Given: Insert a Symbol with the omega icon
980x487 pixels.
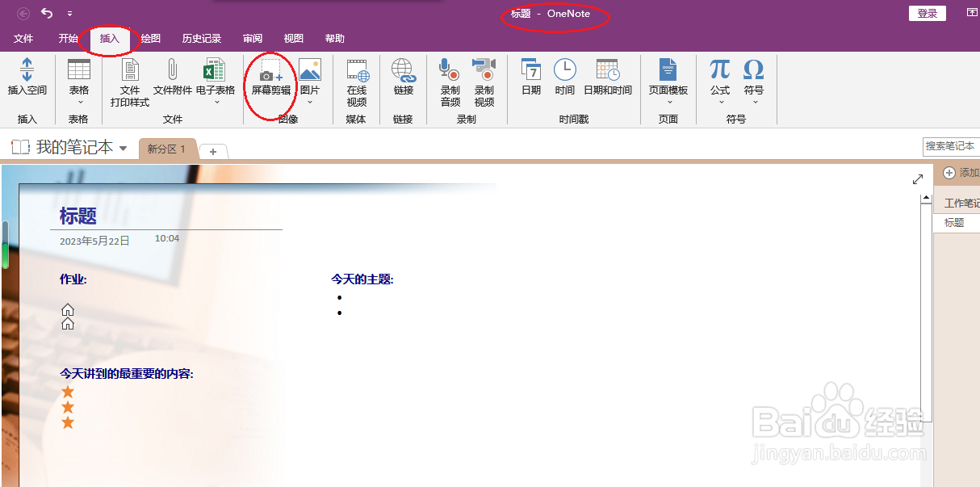Looking at the screenshot, I should pyautogui.click(x=753, y=69).
